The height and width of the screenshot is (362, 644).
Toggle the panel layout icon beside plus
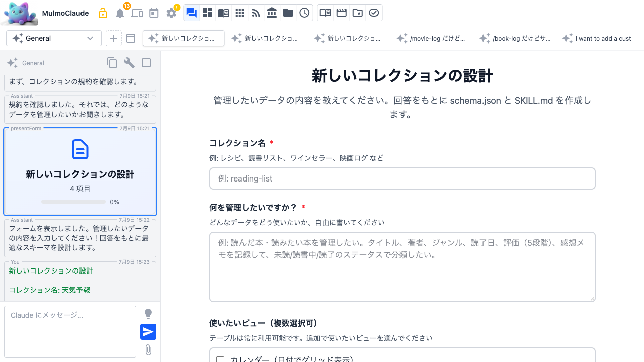tap(131, 38)
